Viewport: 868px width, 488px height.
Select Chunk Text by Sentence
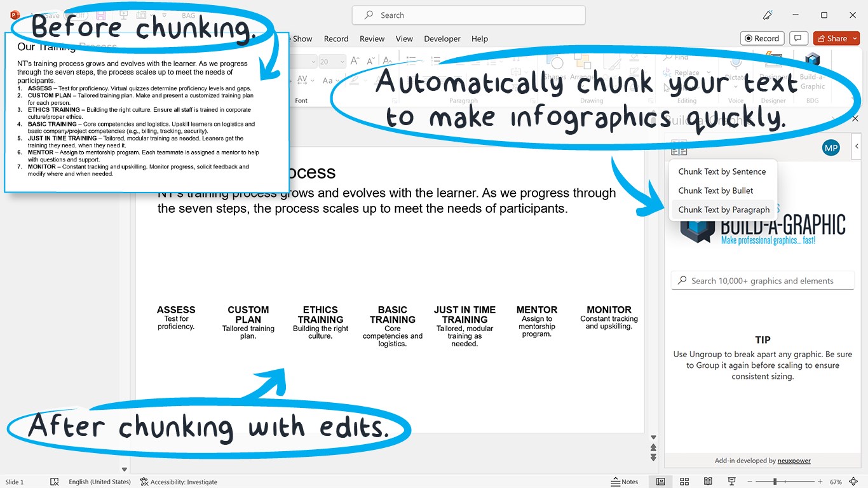coord(722,172)
